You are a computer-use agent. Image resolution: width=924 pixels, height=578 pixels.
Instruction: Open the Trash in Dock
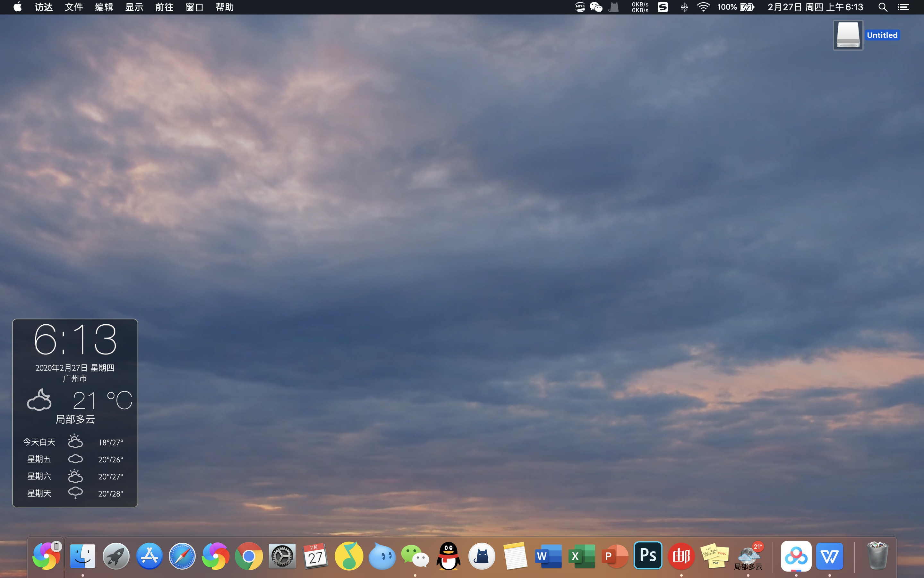point(877,556)
